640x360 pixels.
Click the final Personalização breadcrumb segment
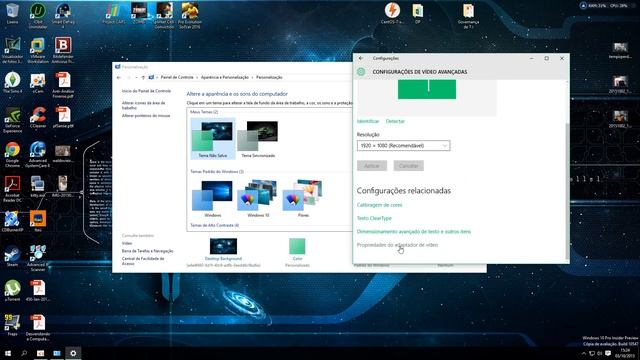[269, 77]
